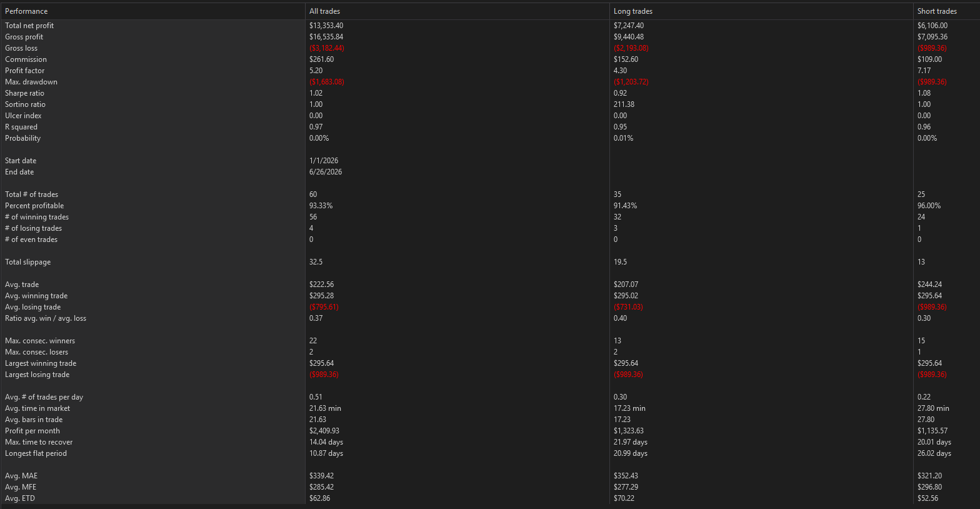The image size is (980, 509).
Task: Select the Start date value 1/1/2026
Action: pyautogui.click(x=324, y=161)
